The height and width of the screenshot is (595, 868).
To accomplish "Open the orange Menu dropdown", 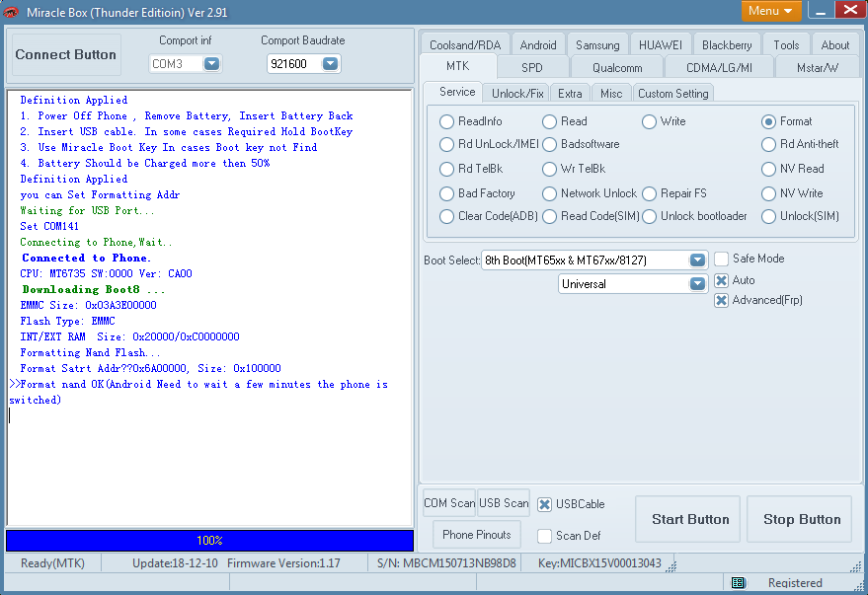I will (x=770, y=11).
